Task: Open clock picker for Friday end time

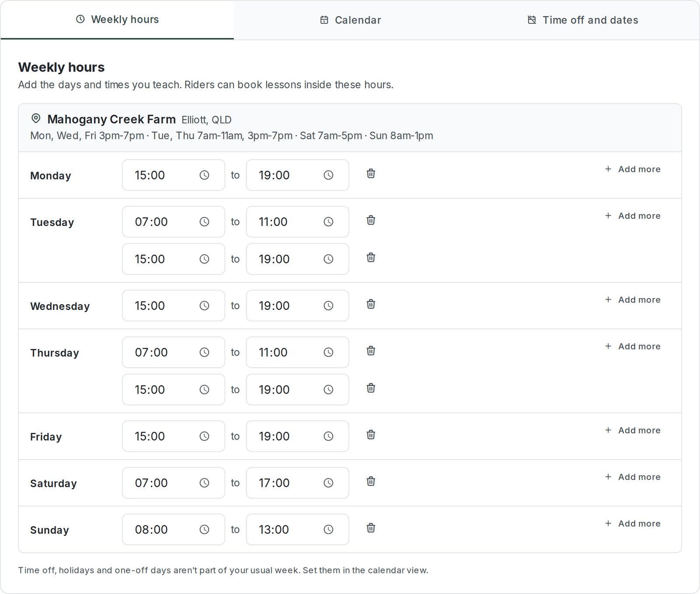Action: click(x=329, y=436)
